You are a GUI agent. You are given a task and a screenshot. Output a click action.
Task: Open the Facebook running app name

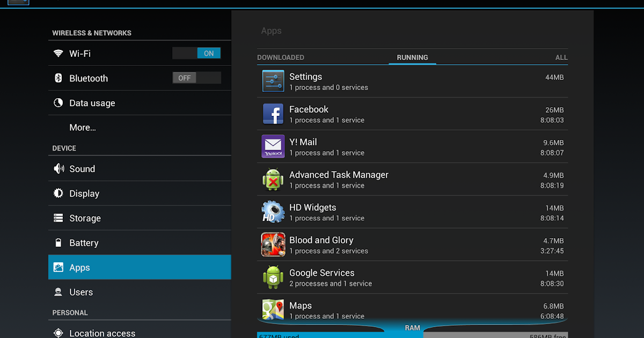coord(309,109)
